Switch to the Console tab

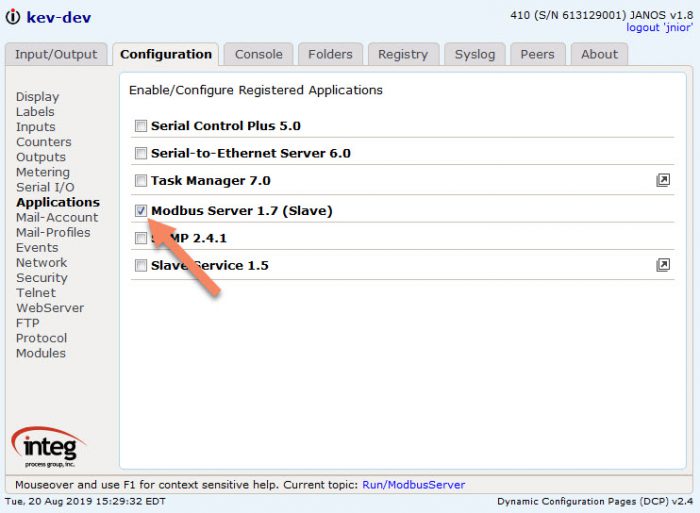[x=258, y=54]
